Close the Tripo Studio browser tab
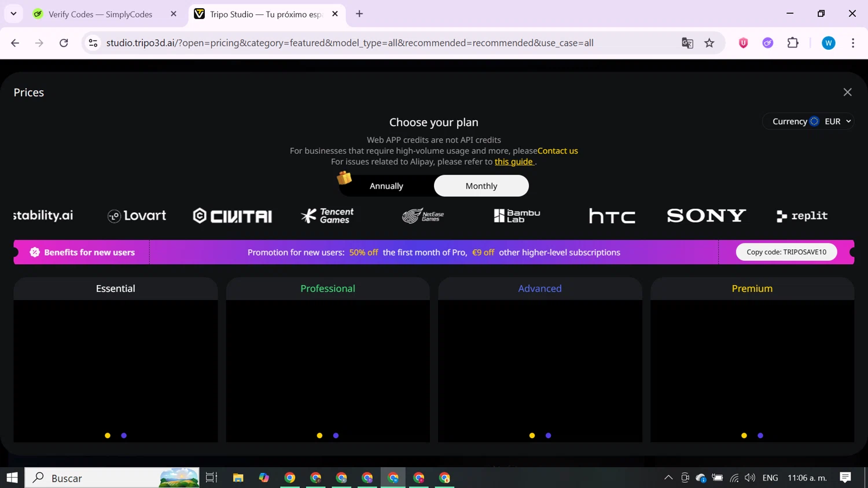 click(x=335, y=14)
